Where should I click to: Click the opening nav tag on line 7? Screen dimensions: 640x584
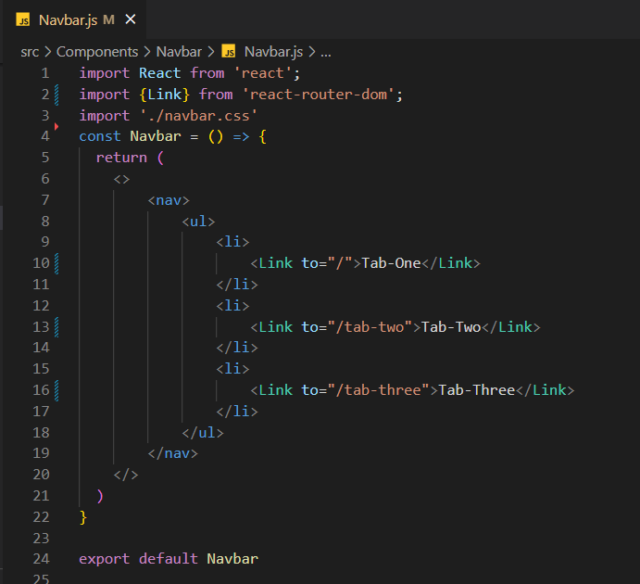[x=168, y=200]
